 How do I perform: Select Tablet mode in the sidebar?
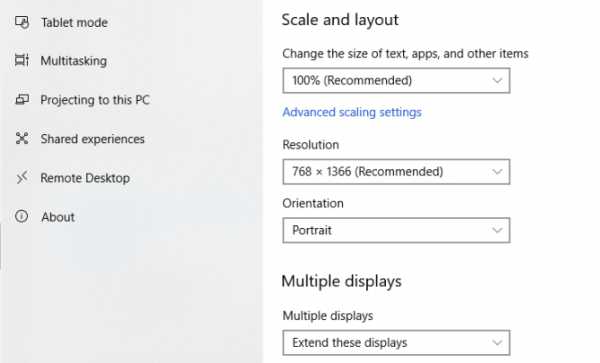pos(74,23)
